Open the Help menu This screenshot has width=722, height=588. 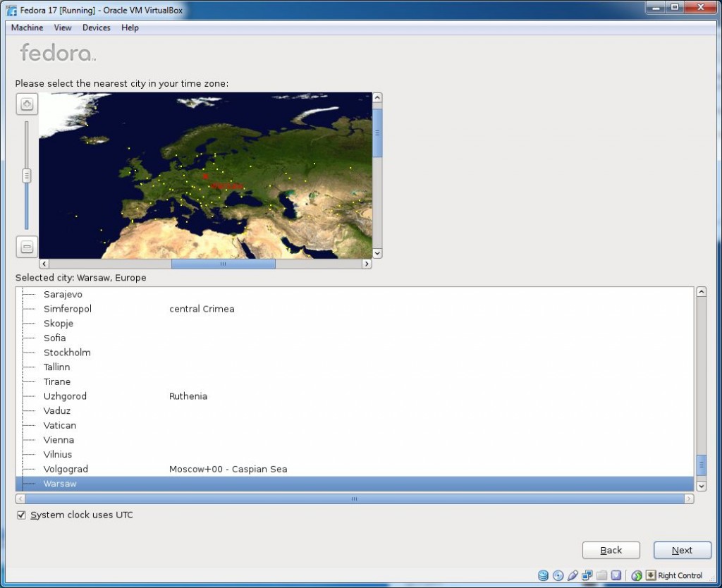(130, 27)
